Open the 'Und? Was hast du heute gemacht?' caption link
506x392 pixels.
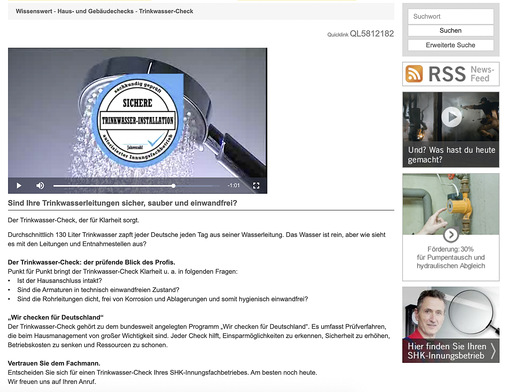[451, 155]
